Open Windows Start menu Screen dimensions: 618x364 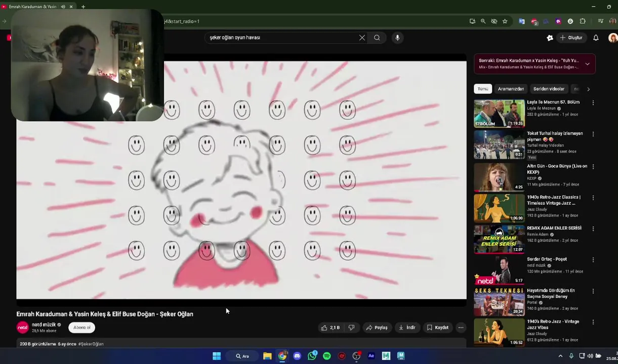(x=217, y=356)
